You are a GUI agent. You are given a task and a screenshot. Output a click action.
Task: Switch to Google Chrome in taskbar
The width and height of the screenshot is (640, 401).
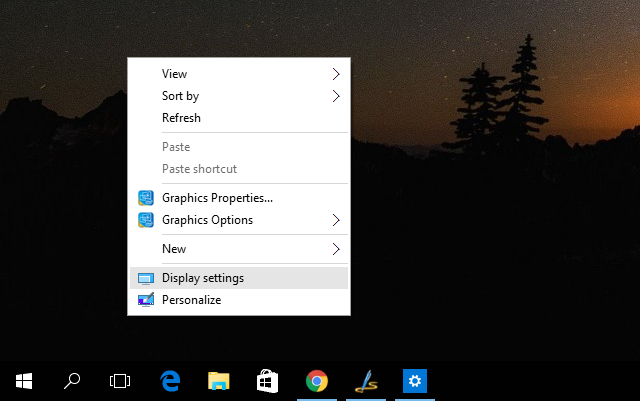[317, 381]
